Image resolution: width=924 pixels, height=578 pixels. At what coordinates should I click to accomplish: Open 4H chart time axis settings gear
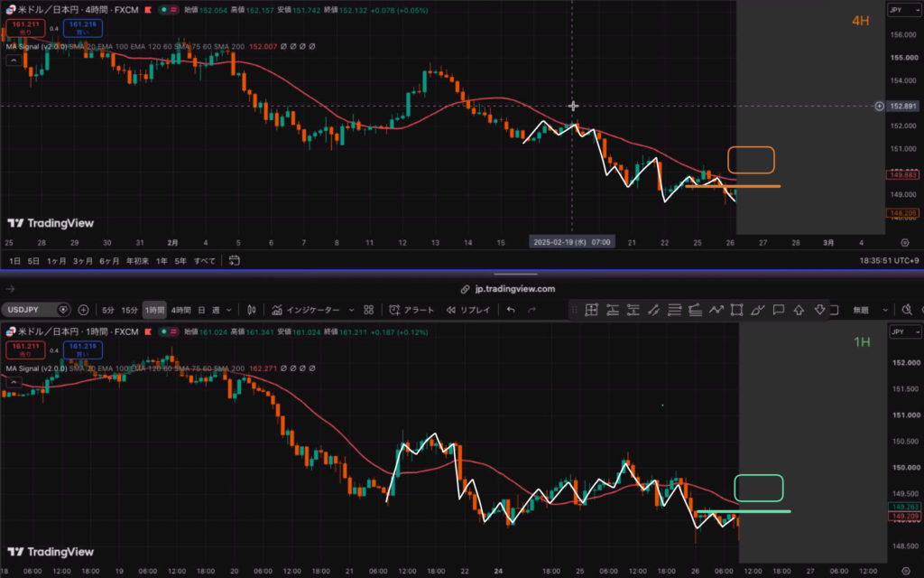pos(905,242)
